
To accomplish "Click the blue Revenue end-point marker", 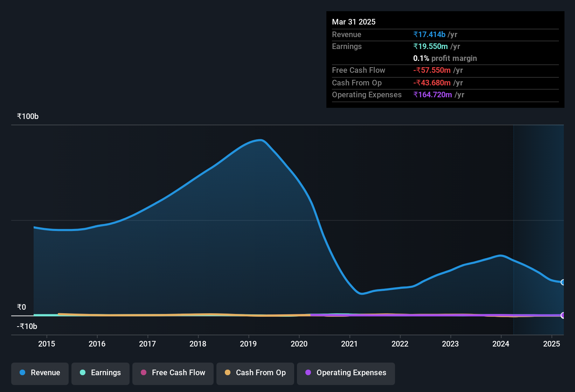I will (x=563, y=282).
